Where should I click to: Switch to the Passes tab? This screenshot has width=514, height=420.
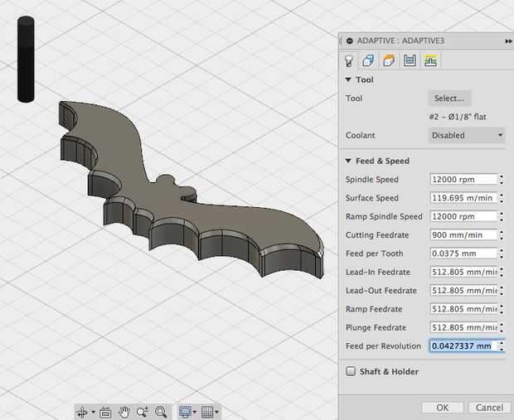pos(409,60)
